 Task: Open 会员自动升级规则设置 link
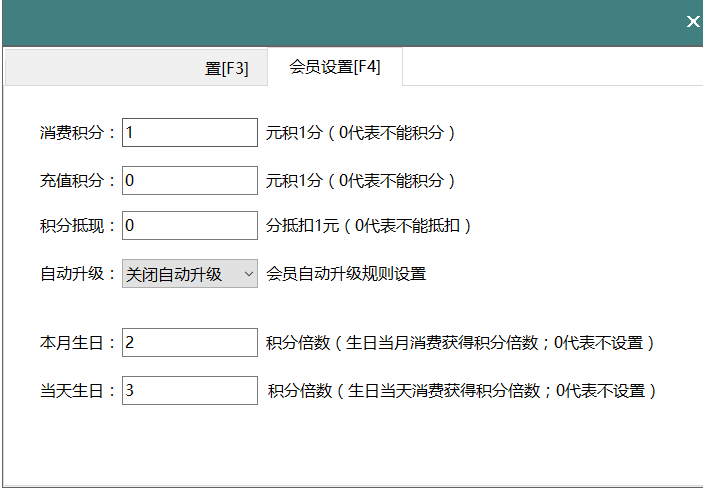tap(346, 274)
